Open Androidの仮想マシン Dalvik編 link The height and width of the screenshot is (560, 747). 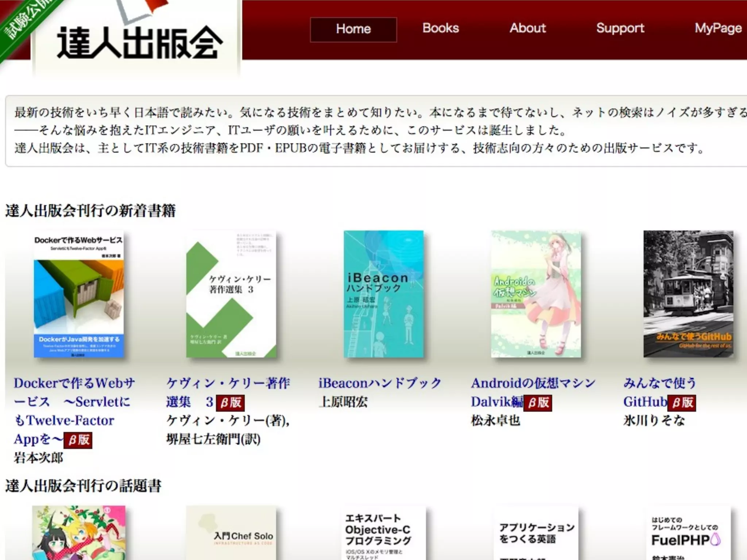pos(533,384)
